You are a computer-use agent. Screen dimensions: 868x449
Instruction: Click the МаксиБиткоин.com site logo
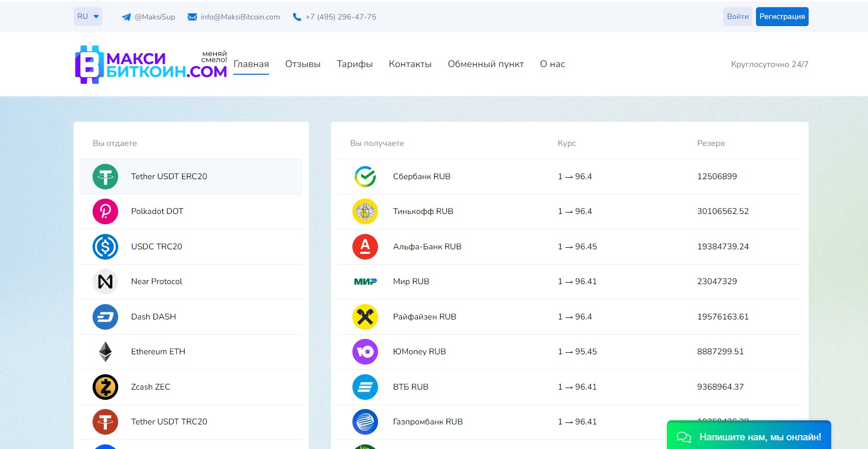click(x=151, y=65)
